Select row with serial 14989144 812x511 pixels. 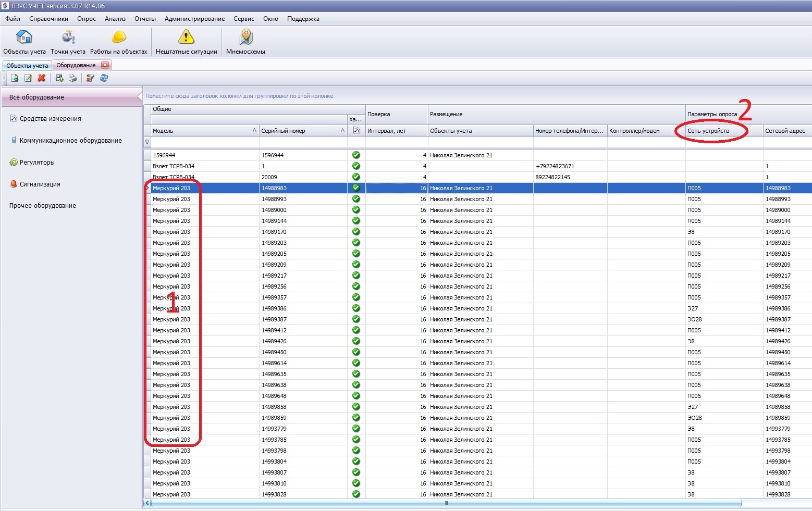click(477, 221)
